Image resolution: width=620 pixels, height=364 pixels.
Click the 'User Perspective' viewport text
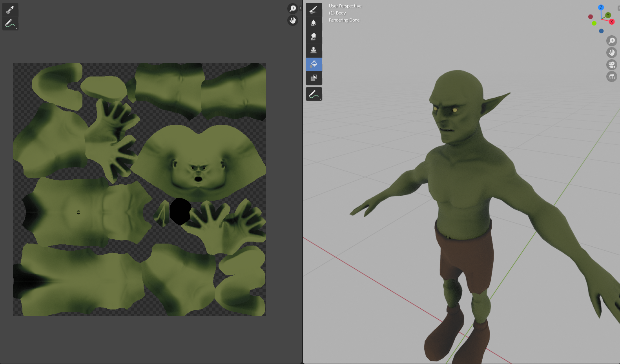click(345, 6)
